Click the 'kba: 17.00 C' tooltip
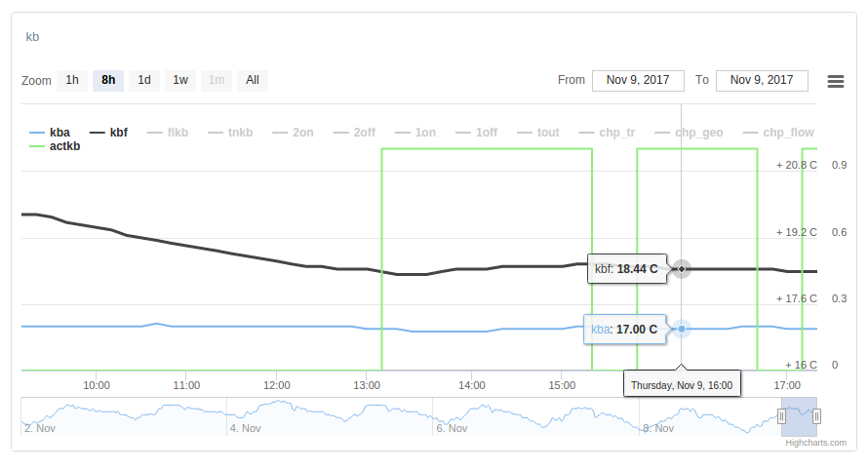 (624, 330)
